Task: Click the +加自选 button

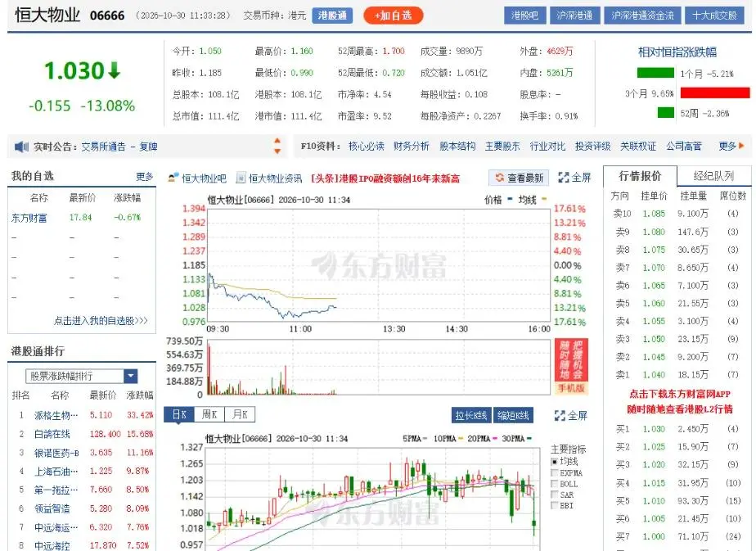Action: [x=393, y=16]
